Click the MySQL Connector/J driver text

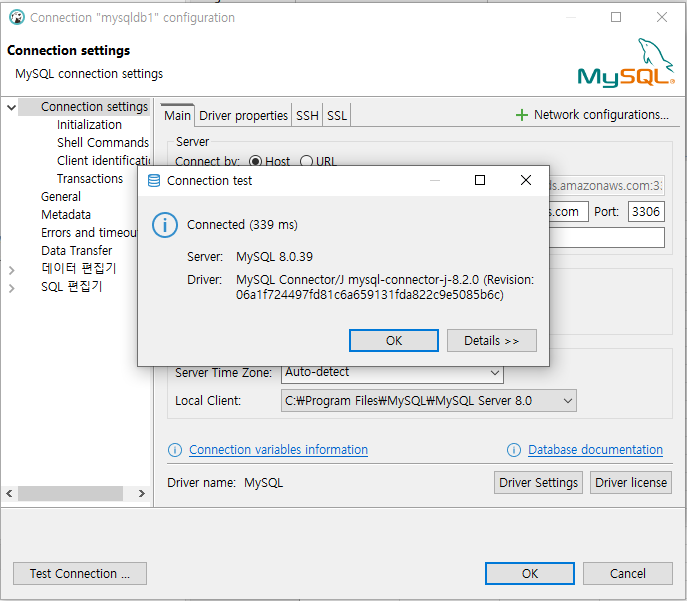click(385, 287)
